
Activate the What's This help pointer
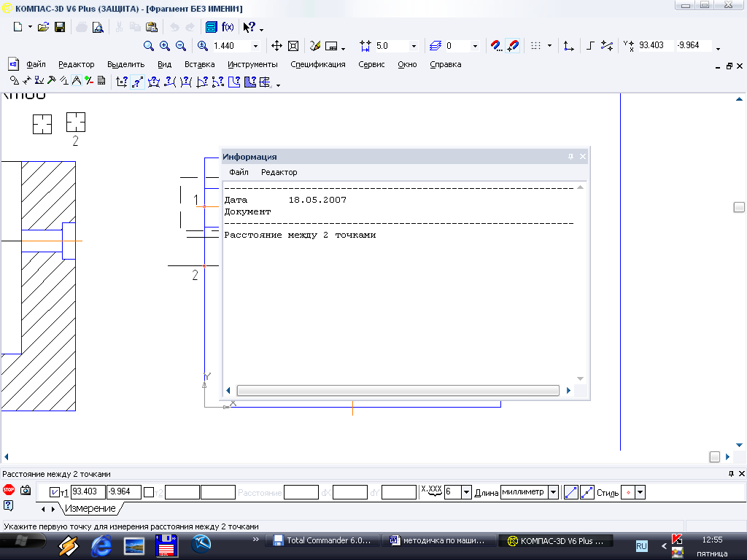(x=249, y=27)
